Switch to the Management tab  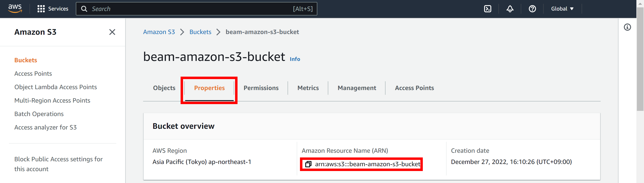click(357, 88)
